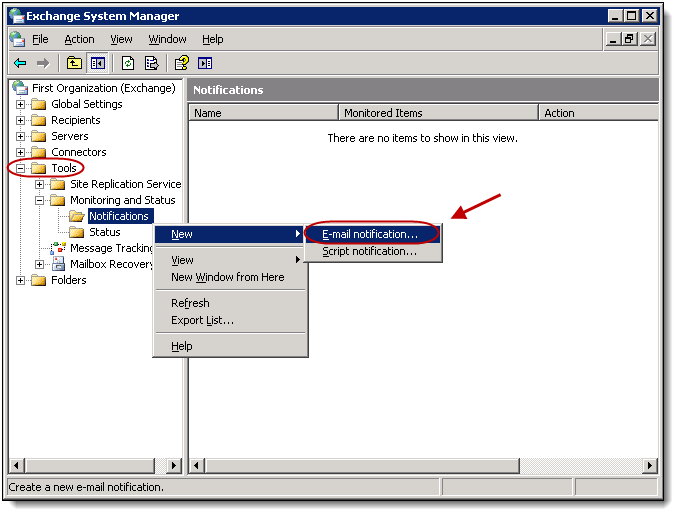This screenshot has height=518, width=681.
Task: Toggle the Show/Hide Console Tree icon
Action: tap(98, 63)
